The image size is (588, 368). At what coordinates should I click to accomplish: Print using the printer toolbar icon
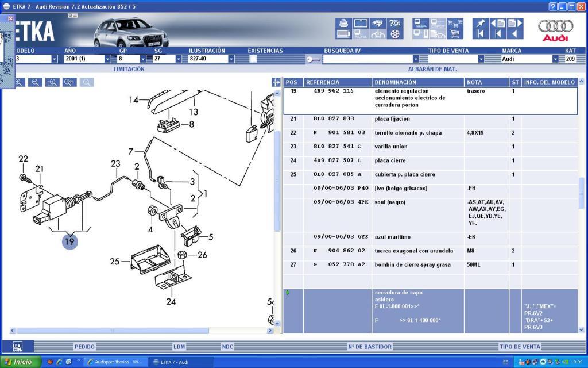coord(343,23)
